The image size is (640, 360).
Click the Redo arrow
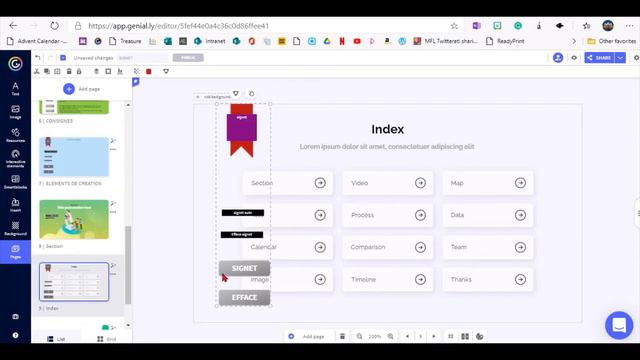point(51,58)
